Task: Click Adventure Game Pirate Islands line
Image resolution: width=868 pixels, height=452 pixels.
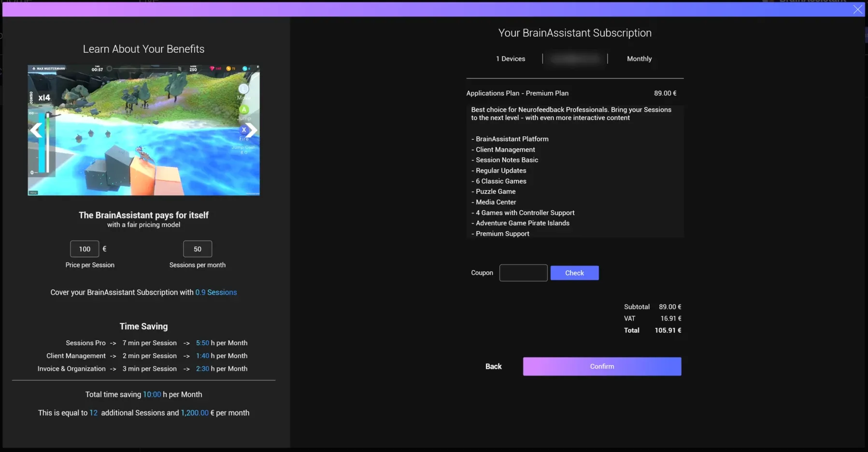Action: (521, 223)
